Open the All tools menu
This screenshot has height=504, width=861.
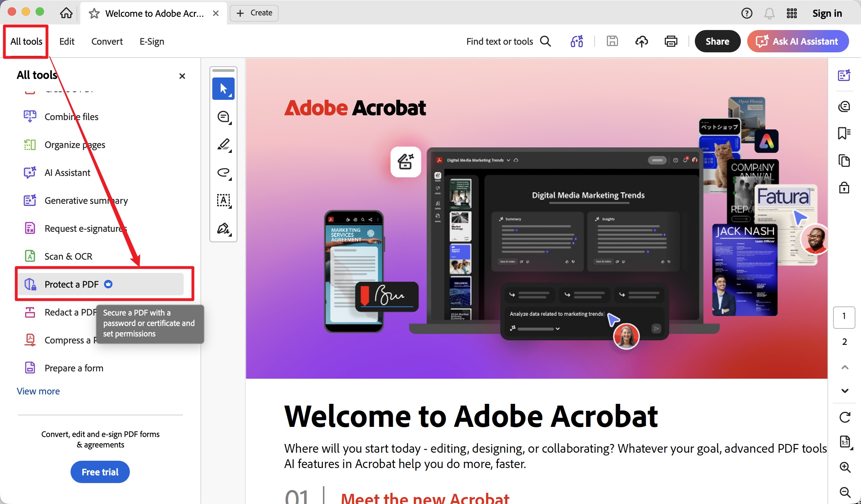26,41
